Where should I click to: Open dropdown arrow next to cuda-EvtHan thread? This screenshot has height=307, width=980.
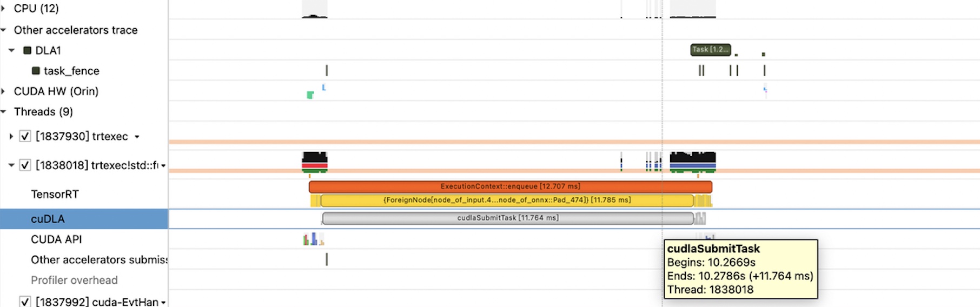point(163,302)
